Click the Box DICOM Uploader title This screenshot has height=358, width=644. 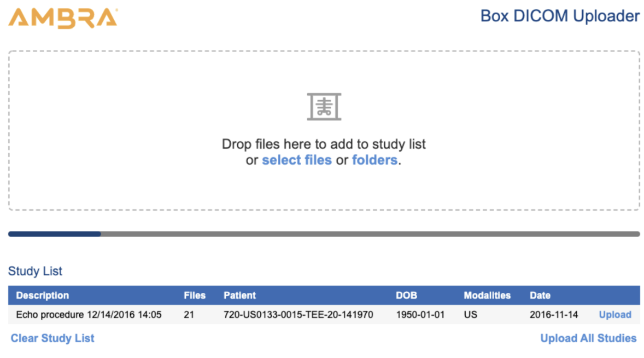coord(560,16)
